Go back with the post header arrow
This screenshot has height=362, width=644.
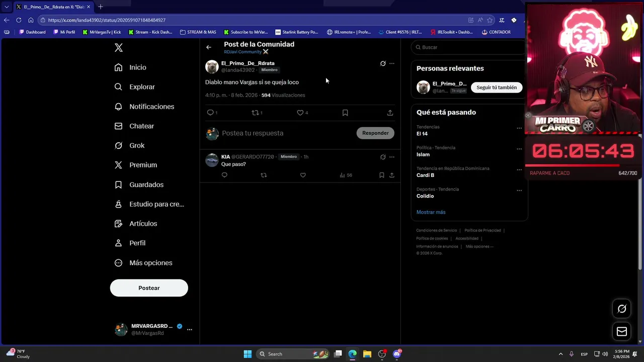point(209,47)
